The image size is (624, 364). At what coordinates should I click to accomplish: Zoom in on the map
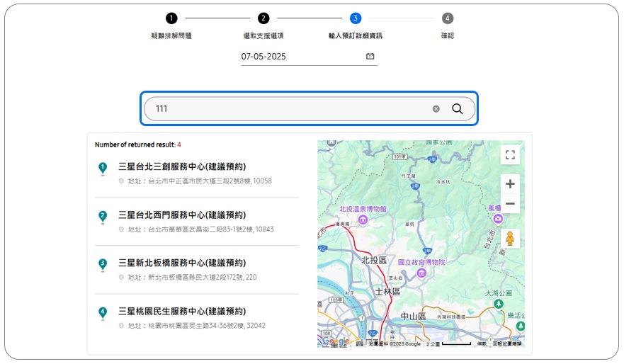(510, 184)
